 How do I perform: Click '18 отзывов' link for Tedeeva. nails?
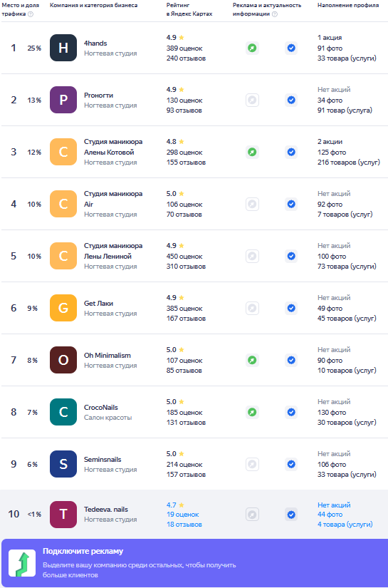pos(184,525)
